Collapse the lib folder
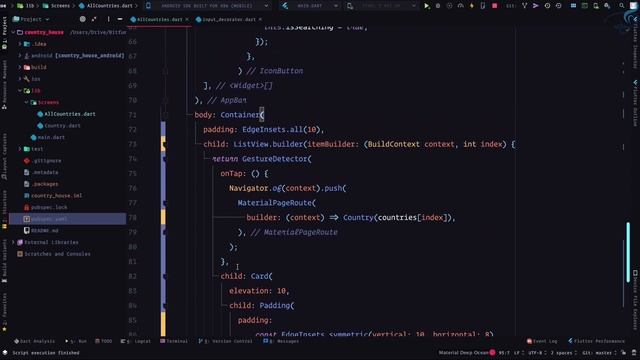Viewport: 640px width, 360px height. [20, 91]
